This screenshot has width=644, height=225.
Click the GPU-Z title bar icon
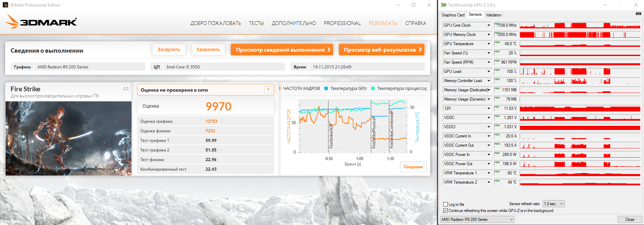[444, 5]
